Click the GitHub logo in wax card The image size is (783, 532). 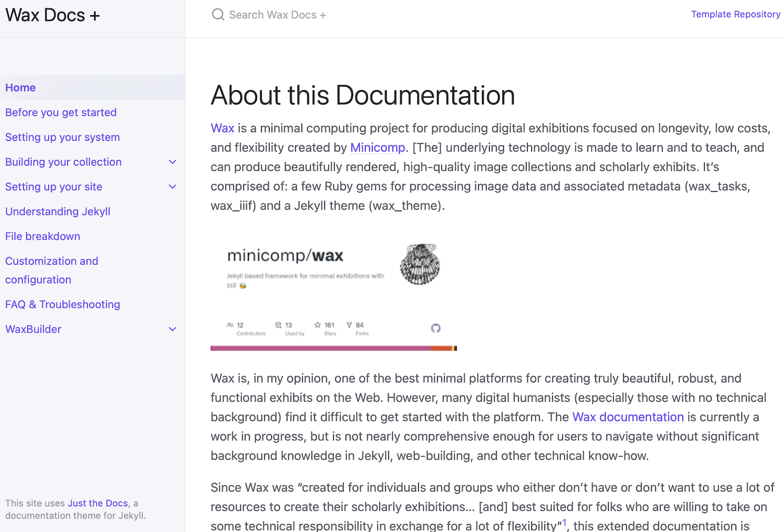pos(436,328)
